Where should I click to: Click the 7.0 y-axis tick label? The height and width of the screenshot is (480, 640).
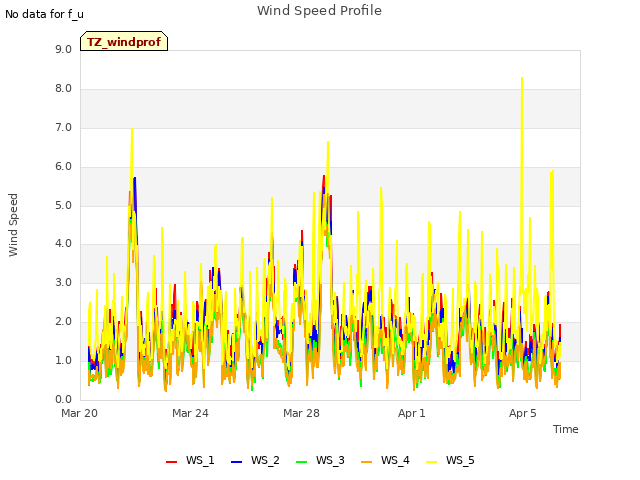(x=63, y=127)
